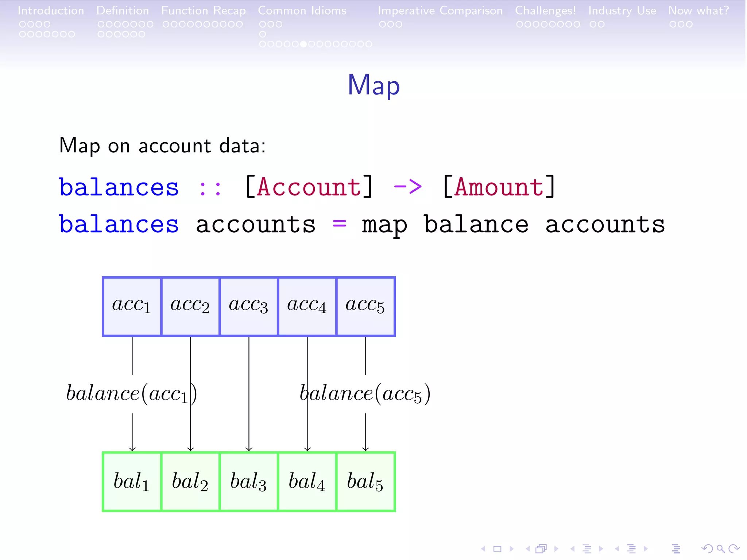This screenshot has height=560, width=747.
Task: Jump to next frame arrow
Action: point(556,549)
